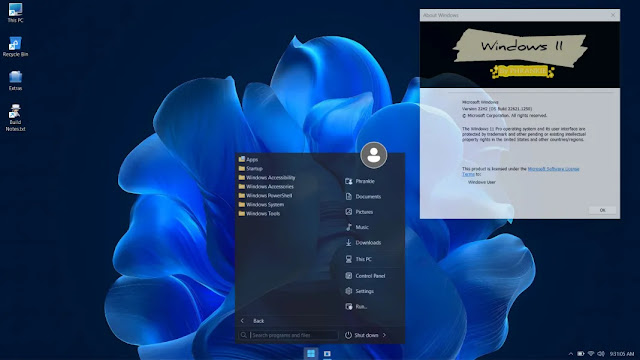Click the Wi-Fi icon in system tray
Screen dimensions: 640x360
point(591,354)
